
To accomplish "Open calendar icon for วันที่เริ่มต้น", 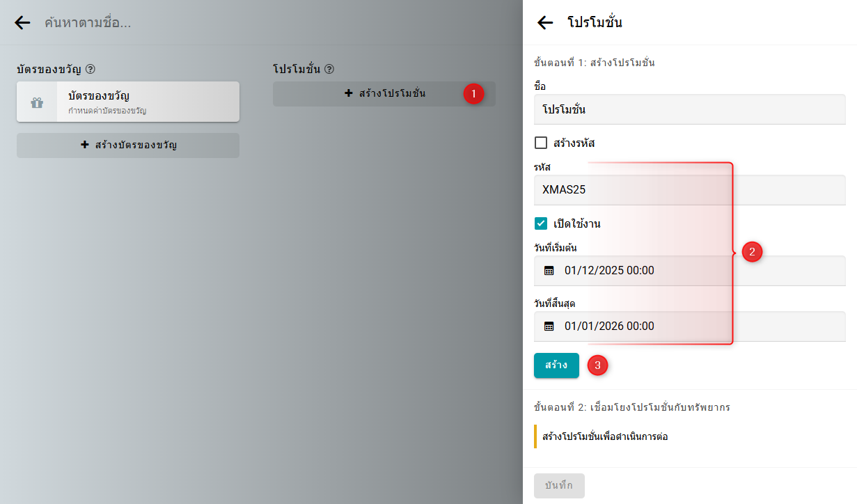I will click(x=549, y=271).
